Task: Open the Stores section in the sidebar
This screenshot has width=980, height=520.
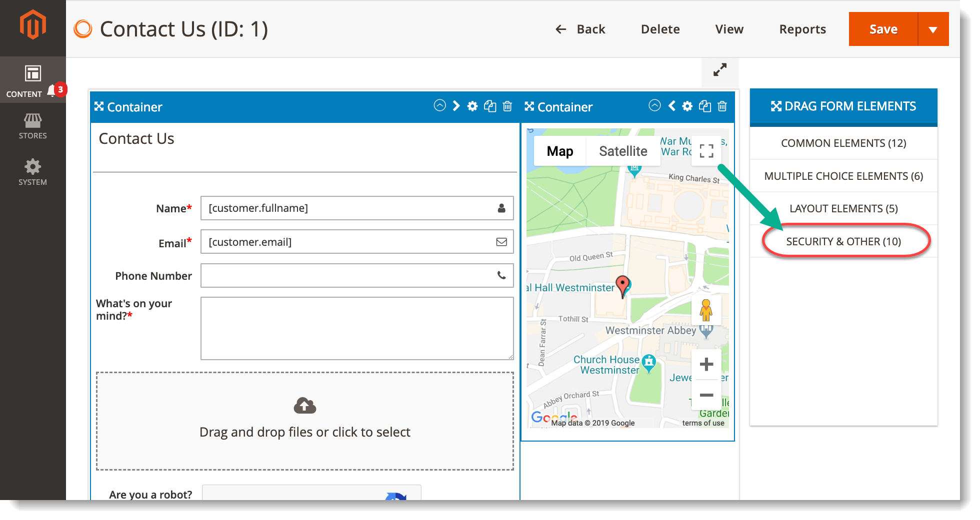Action: tap(32, 126)
